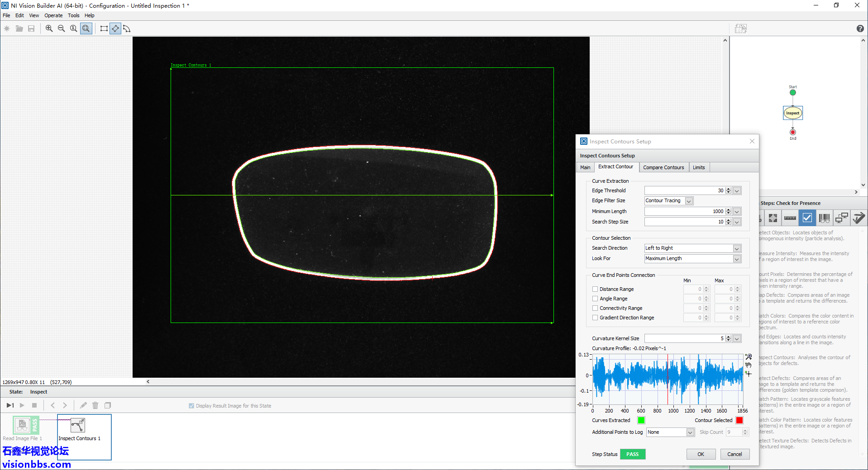This screenshot has height=470, width=868.
Task: Open the Look For dropdown
Action: coord(737,259)
